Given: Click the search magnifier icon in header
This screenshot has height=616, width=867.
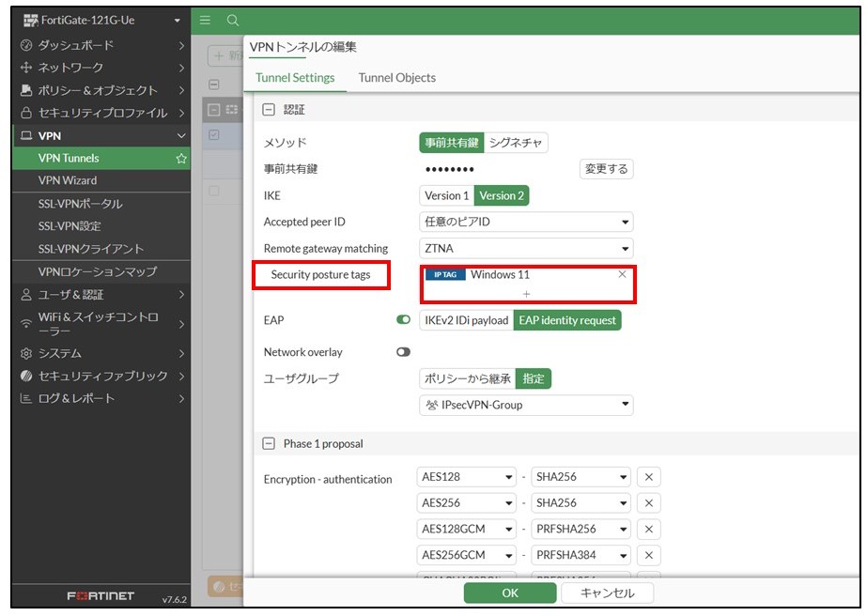Looking at the screenshot, I should 233,21.
